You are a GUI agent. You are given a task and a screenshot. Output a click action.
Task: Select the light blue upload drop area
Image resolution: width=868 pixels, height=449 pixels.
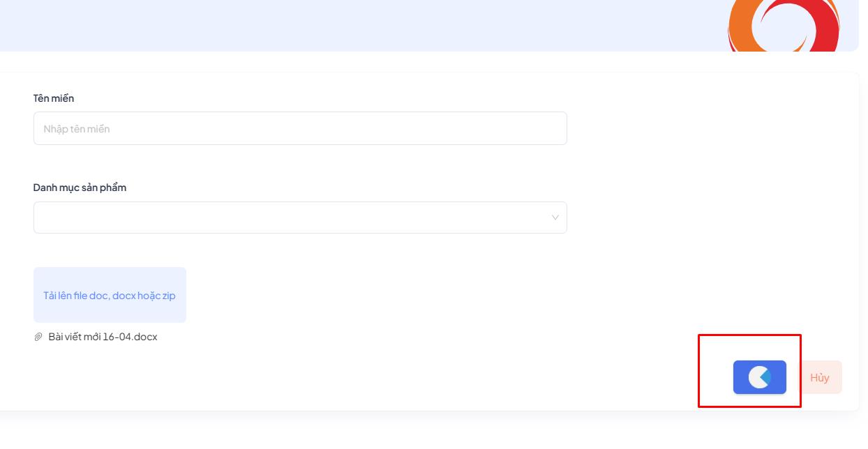[x=110, y=295]
